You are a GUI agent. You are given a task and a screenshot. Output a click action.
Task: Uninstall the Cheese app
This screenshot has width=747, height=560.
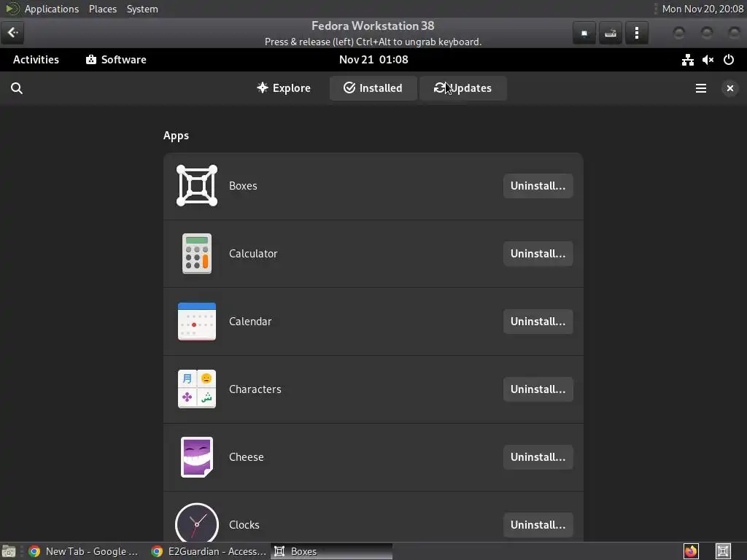coord(538,457)
